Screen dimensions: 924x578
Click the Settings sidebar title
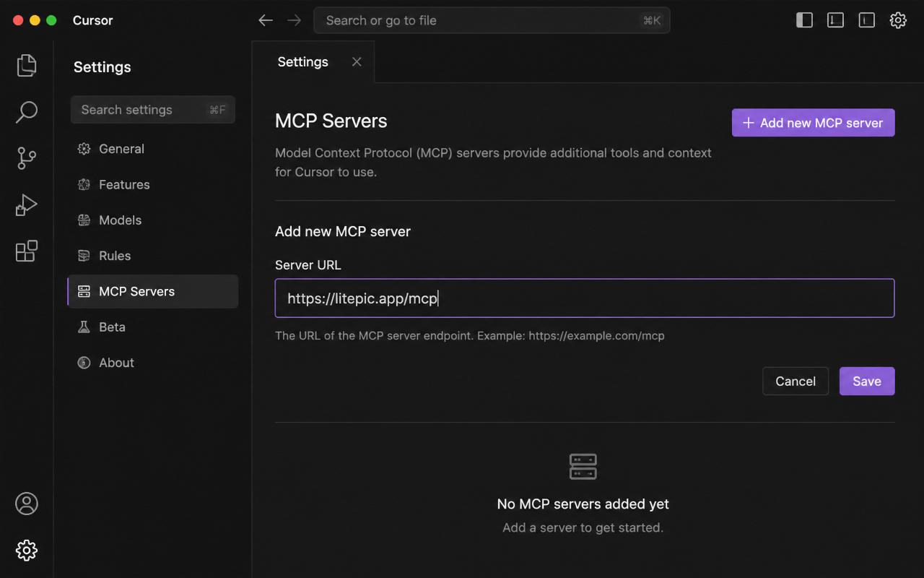click(103, 67)
